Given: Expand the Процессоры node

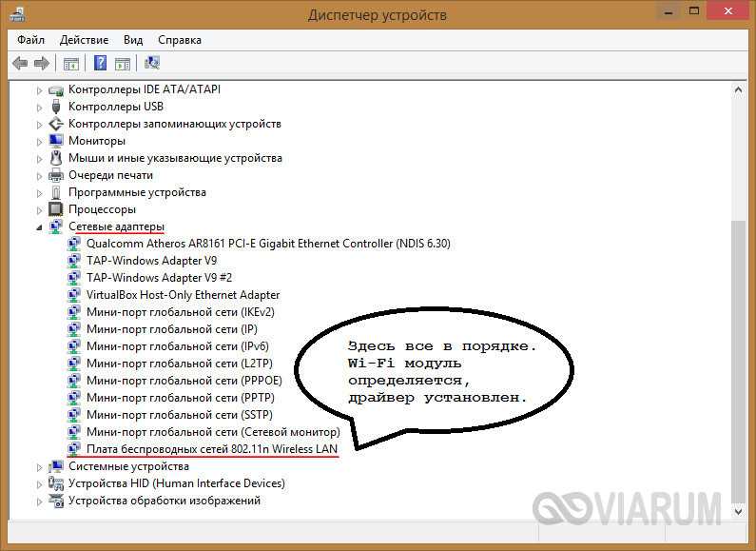Looking at the screenshot, I should click(40, 210).
